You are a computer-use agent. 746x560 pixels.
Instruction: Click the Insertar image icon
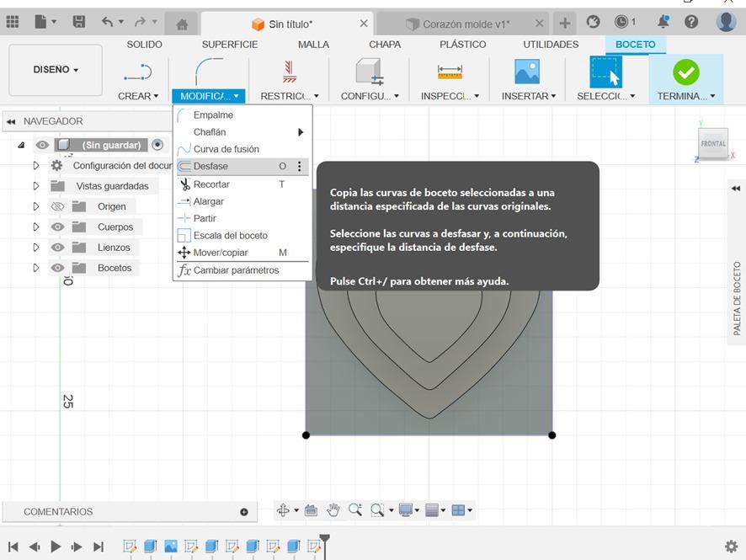[527, 72]
